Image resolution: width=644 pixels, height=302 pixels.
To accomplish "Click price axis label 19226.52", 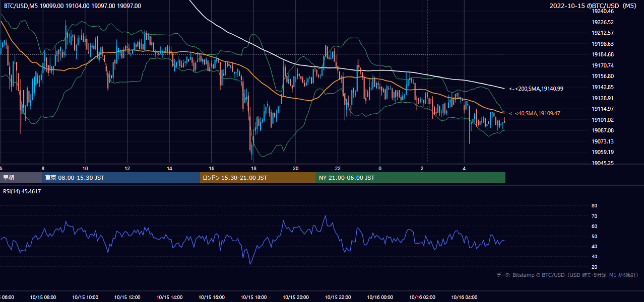I will click(x=603, y=22).
